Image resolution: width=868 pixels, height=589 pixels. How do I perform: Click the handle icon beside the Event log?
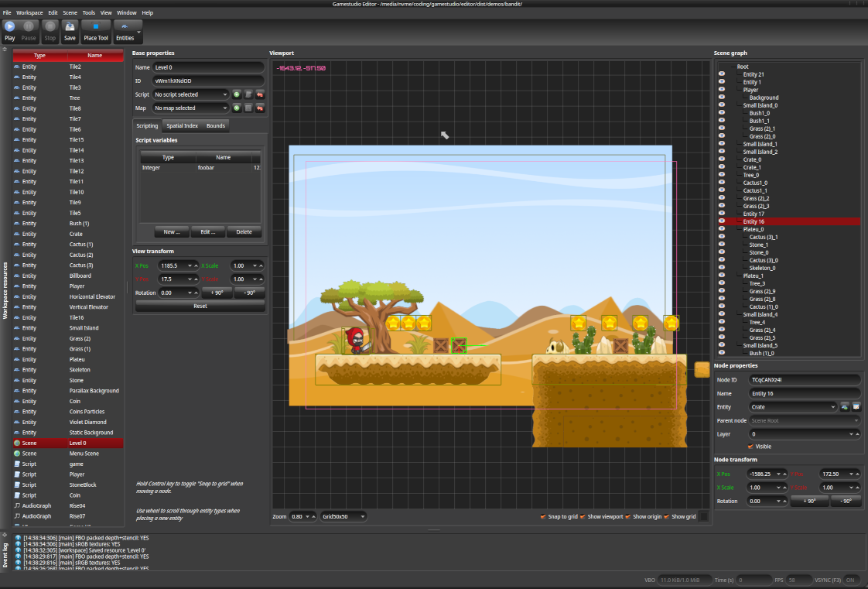point(5,536)
